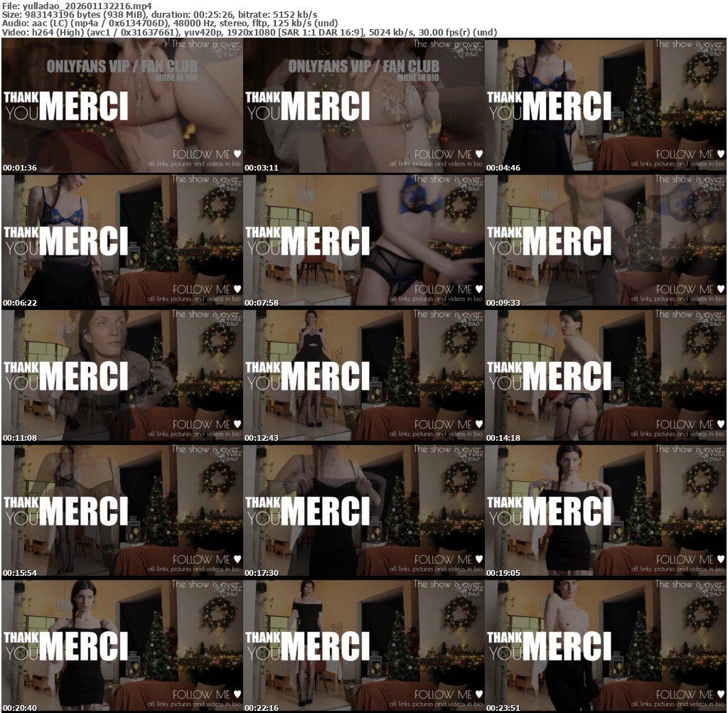This screenshot has height=713, width=728.
Task: Select the Size 983143196 bytes header line
Action: click(160, 14)
